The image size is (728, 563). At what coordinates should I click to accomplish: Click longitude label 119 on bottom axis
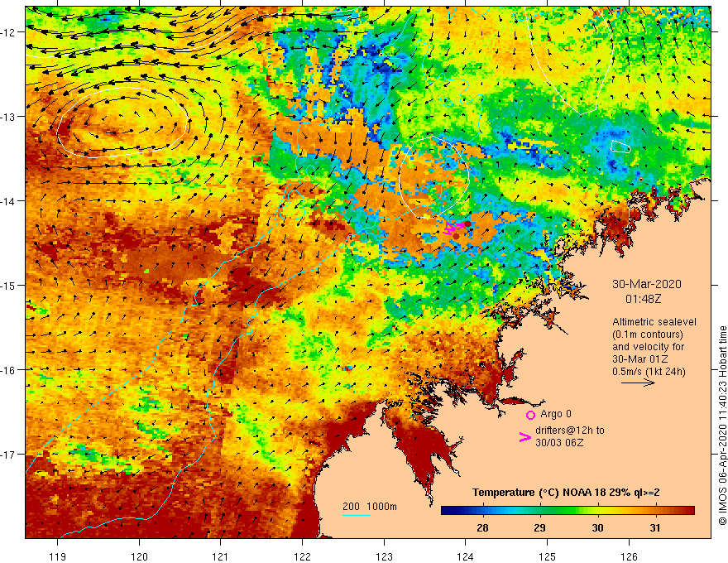tap(58, 556)
